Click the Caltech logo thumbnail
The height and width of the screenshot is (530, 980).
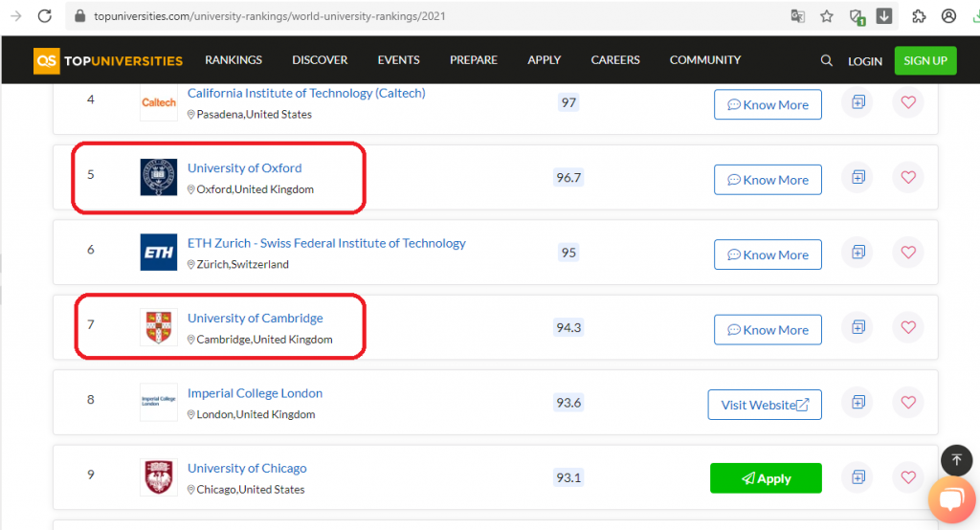point(159,102)
